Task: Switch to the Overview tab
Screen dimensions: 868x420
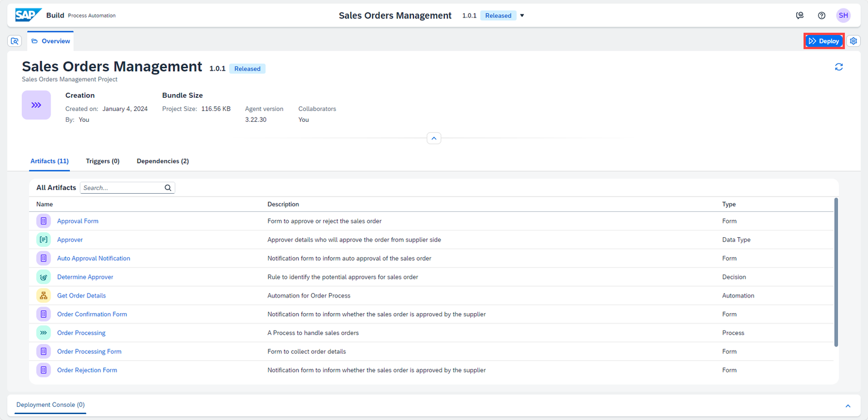Action: (51, 41)
